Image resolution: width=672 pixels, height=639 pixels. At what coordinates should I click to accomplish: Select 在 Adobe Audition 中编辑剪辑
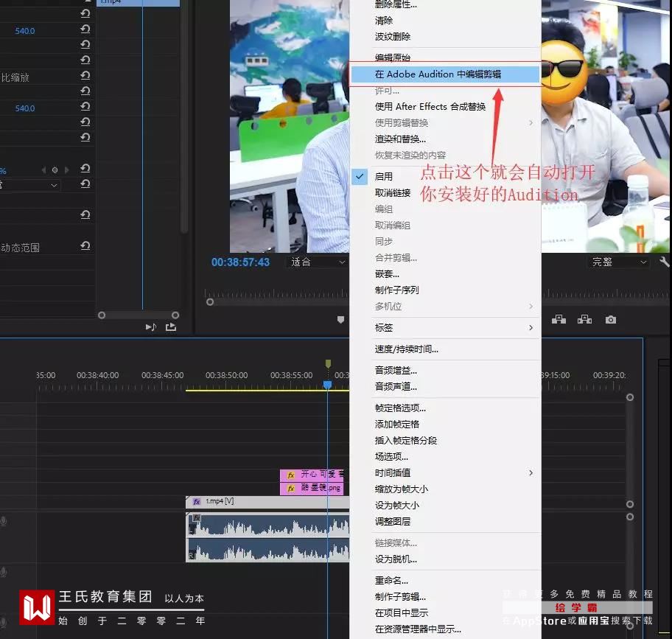pos(445,74)
